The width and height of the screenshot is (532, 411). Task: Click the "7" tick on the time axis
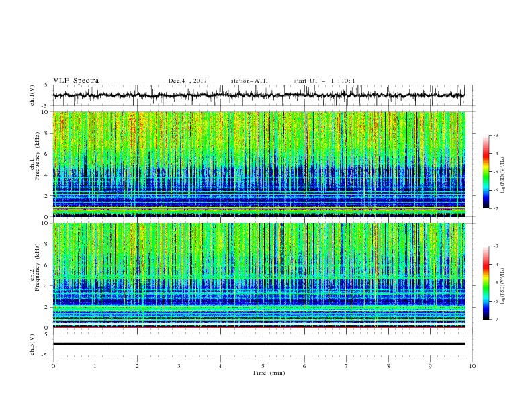coord(347,366)
